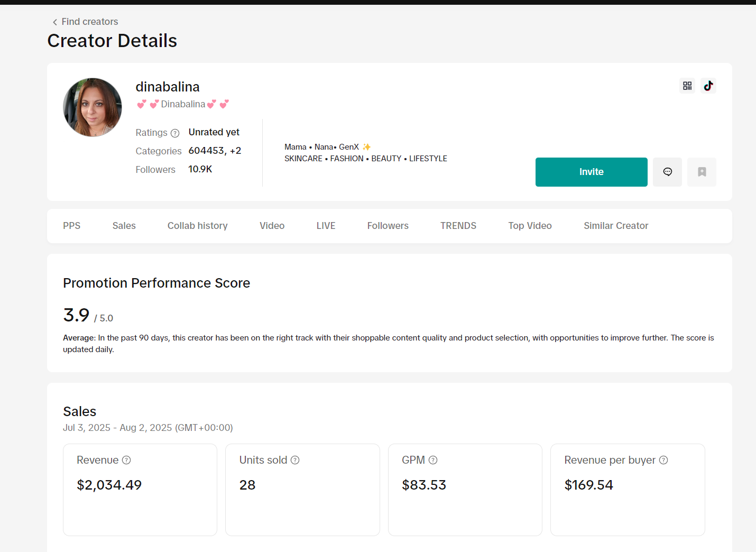Click the Revenue help info icon
This screenshot has height=552, width=756.
click(126, 460)
